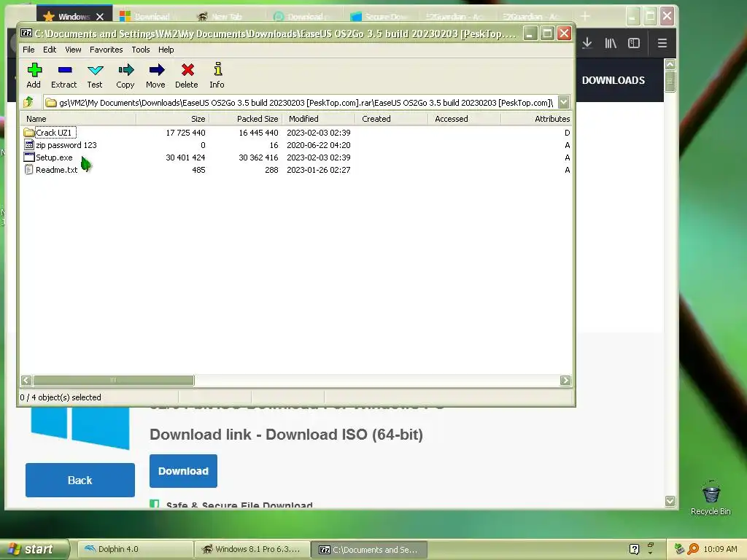Screen dimensions: 747x560
Task: Select the Crack UZ1 folder icon
Action: tap(29, 133)
